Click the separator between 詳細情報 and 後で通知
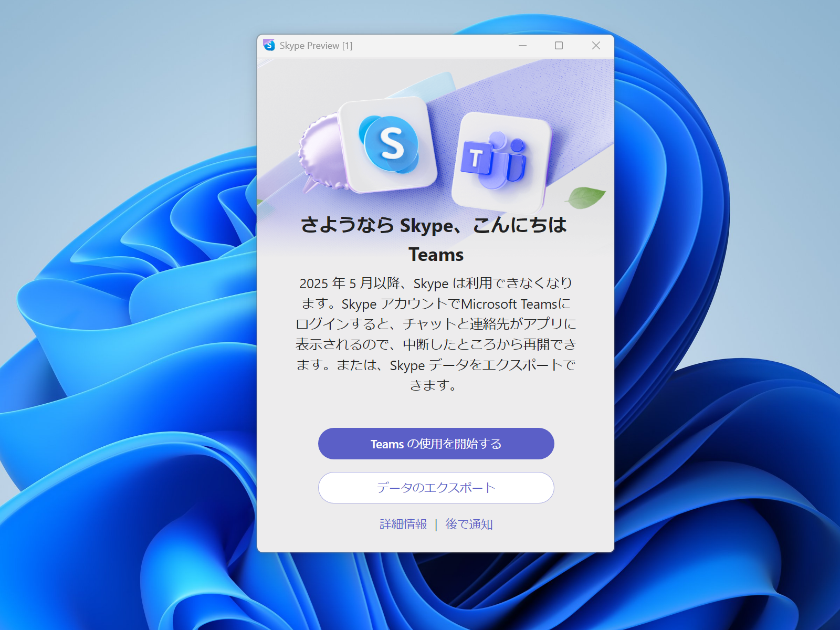Image resolution: width=840 pixels, height=630 pixels. click(x=435, y=523)
